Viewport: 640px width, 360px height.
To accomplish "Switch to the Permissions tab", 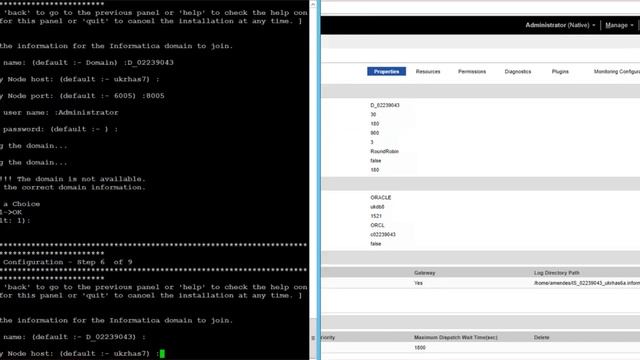I will 472,71.
